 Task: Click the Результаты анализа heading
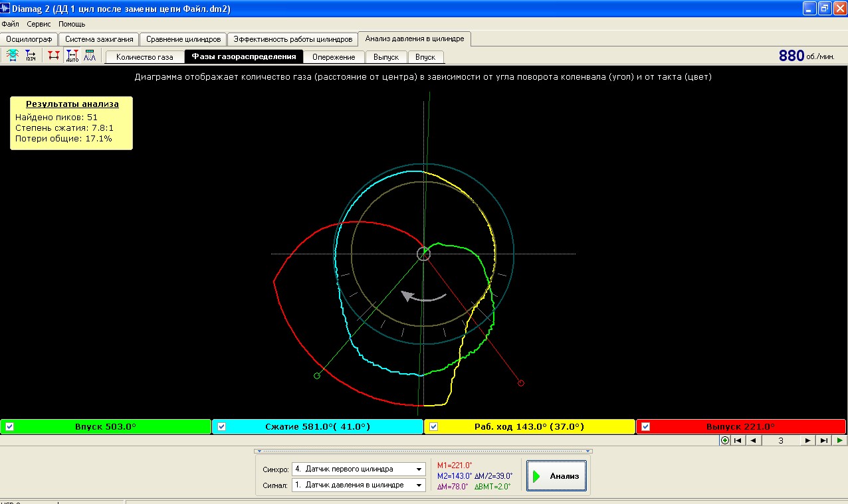[x=72, y=104]
